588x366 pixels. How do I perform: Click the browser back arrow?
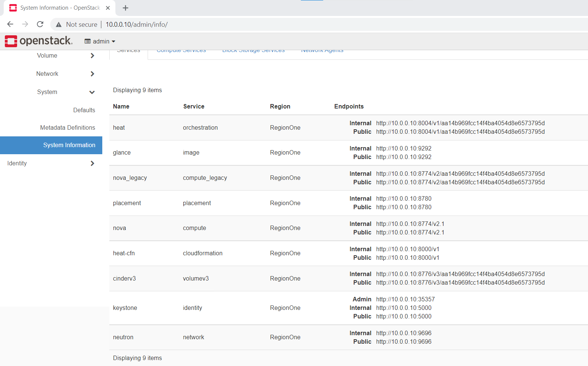[10, 24]
